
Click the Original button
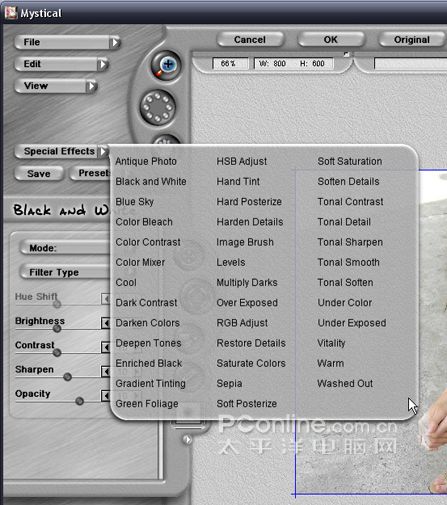pyautogui.click(x=412, y=40)
